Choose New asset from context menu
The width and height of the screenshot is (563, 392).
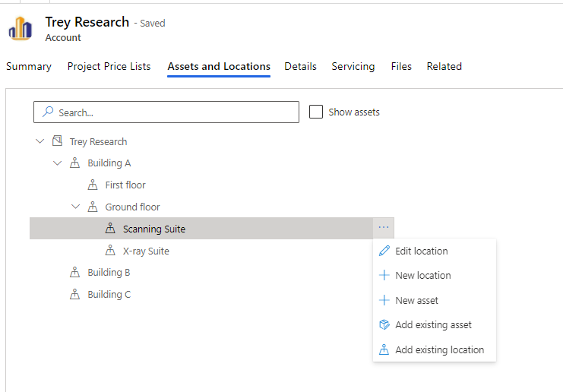coord(435,300)
